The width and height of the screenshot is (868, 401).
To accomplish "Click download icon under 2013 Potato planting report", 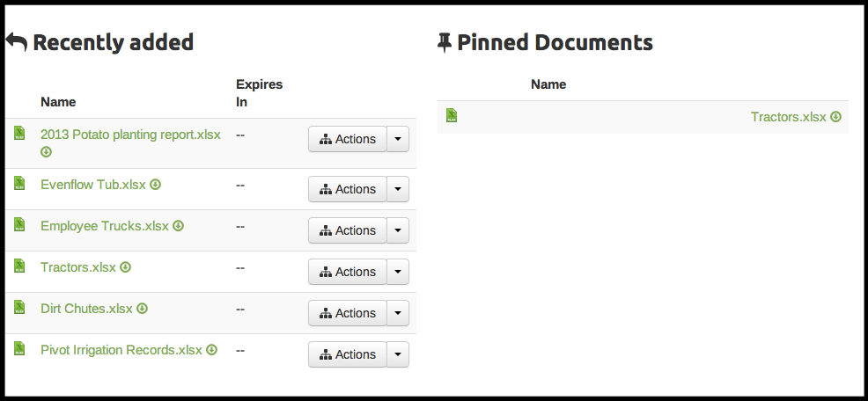I will (x=47, y=151).
